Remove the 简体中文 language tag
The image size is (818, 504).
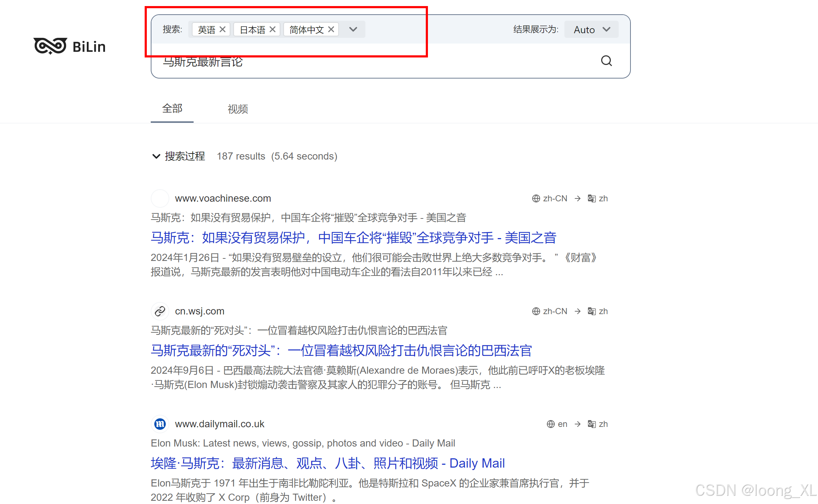click(x=331, y=29)
